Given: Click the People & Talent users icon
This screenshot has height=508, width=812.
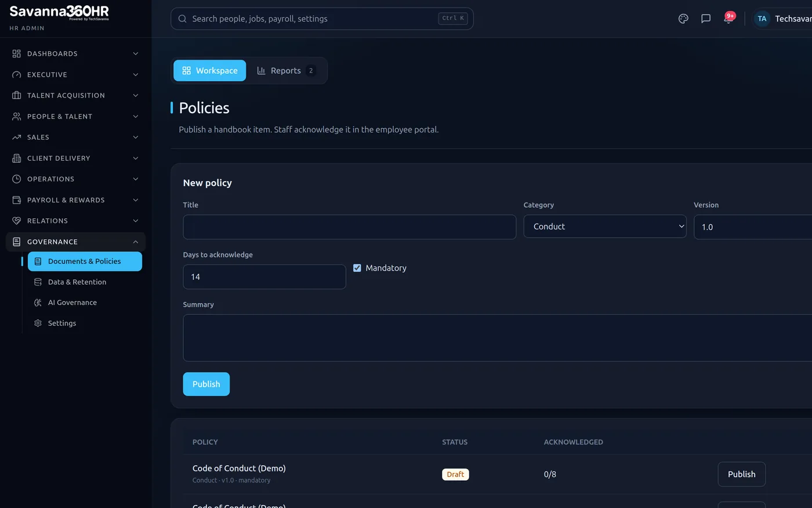Looking at the screenshot, I should coord(16,116).
